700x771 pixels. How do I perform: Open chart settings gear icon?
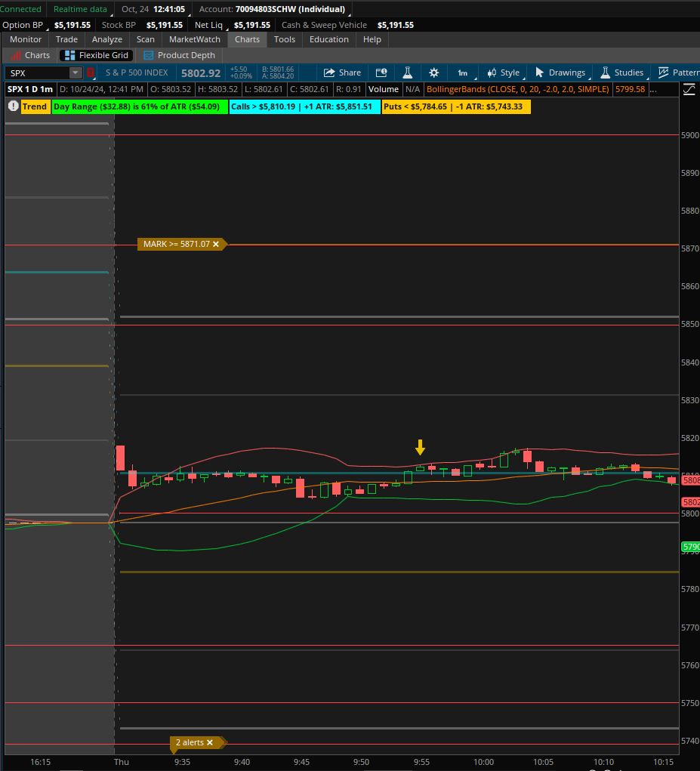tap(433, 72)
